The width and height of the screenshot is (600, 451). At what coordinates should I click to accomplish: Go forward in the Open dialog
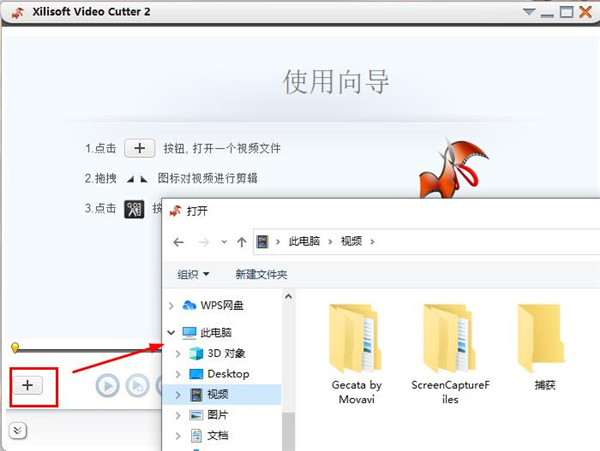coord(204,242)
